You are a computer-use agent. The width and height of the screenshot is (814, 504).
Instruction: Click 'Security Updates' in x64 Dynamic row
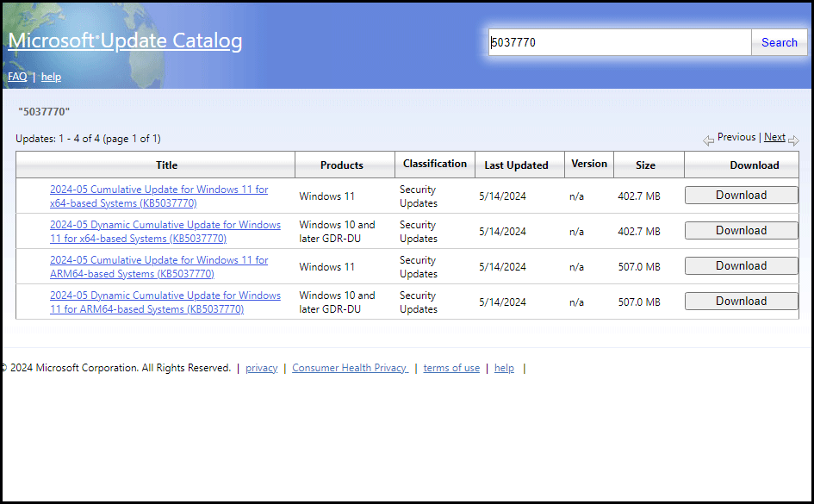click(419, 232)
